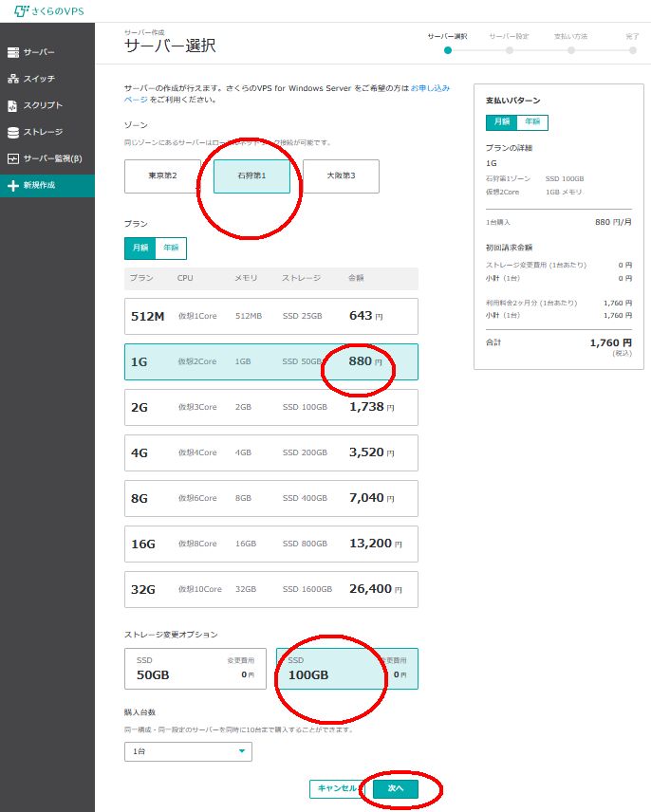Select the 大阪第3 zone
Screen dimensions: 651x812
[x=341, y=176]
